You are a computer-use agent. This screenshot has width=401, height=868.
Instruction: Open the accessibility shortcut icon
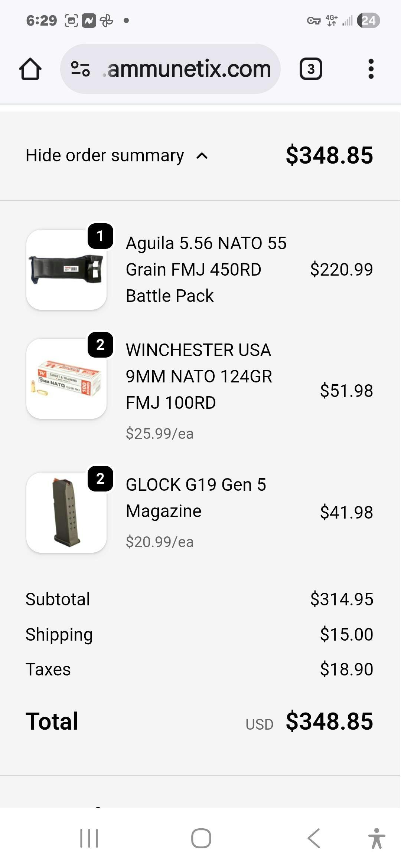click(x=376, y=838)
